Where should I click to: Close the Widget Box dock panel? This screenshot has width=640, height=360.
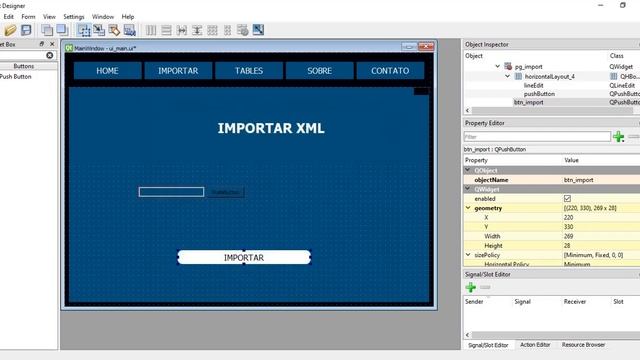[x=52, y=44]
